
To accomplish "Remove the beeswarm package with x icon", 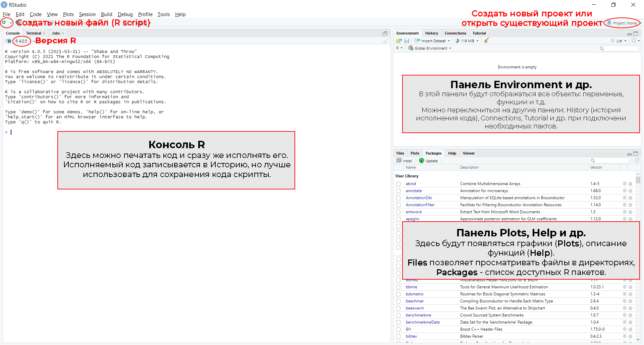I will coord(630,308).
